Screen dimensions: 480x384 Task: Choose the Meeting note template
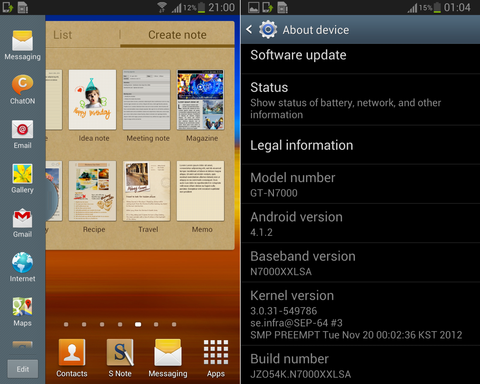point(147,106)
